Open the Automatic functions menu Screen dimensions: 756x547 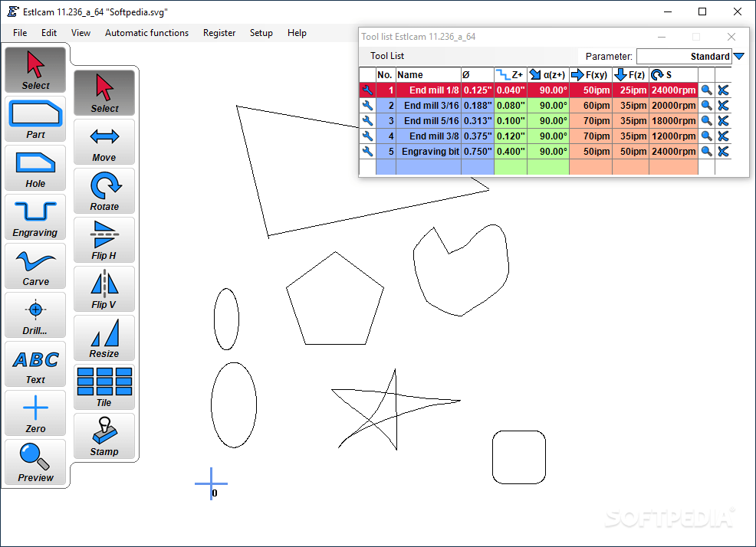click(146, 32)
